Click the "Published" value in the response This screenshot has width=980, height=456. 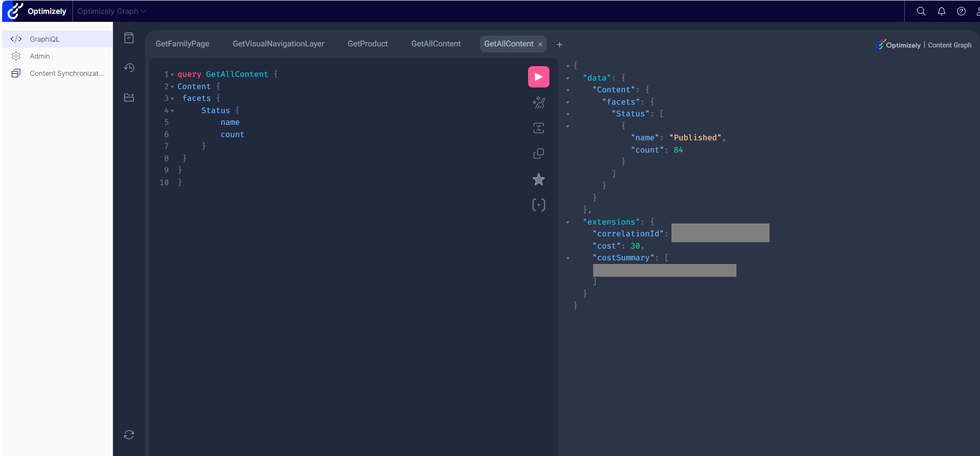coord(695,138)
